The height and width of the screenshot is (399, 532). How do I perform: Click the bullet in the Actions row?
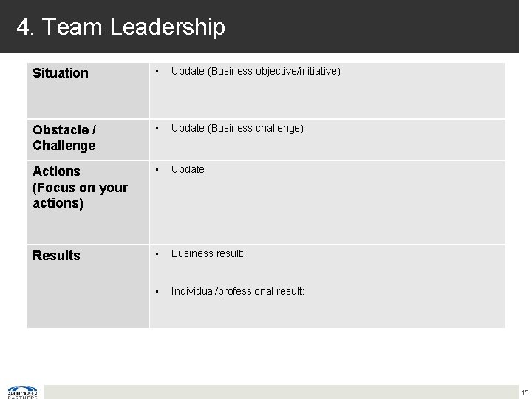(157, 170)
